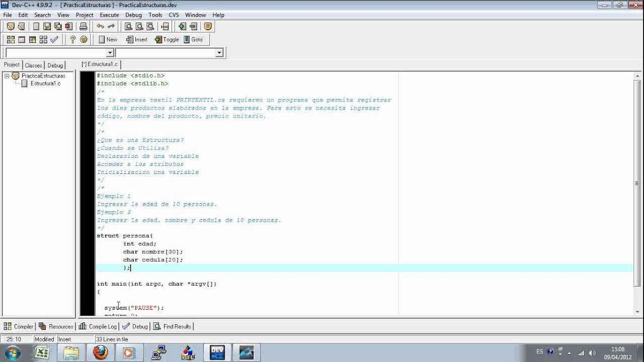Open the Project Options icon
Screen dimensions: 644x362
click(x=208, y=27)
